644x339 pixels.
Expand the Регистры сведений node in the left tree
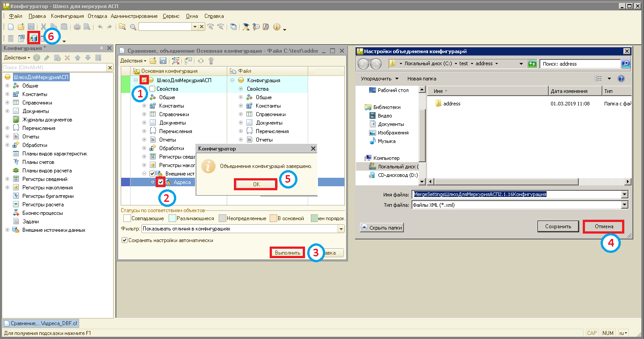tap(7, 179)
